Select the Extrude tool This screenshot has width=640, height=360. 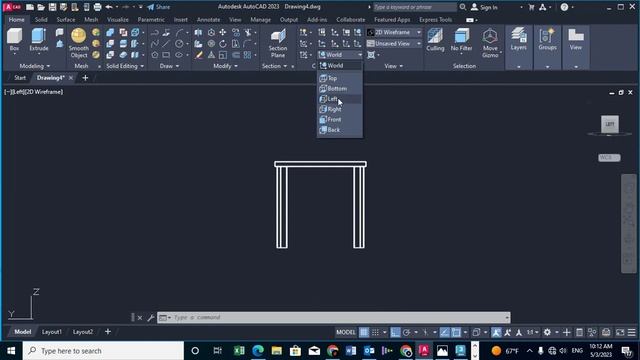(x=39, y=40)
